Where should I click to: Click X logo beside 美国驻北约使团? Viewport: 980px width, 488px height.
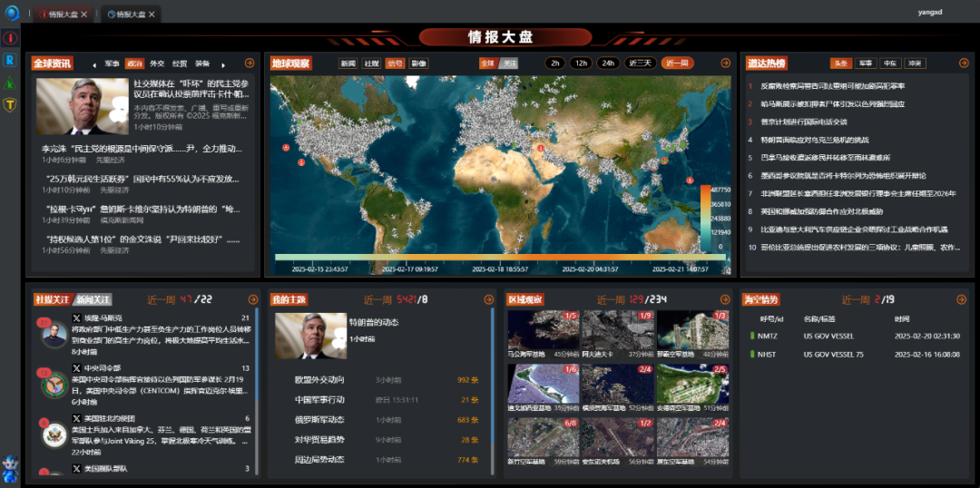77,418
